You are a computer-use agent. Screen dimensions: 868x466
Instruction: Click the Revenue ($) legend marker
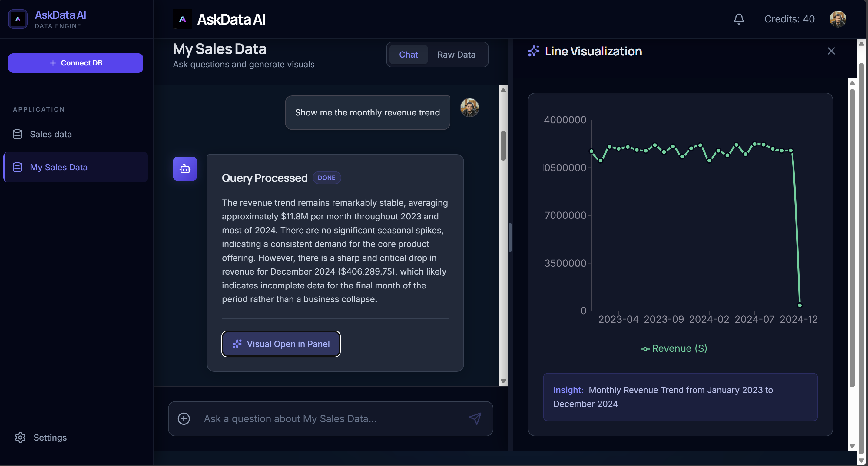click(x=645, y=349)
